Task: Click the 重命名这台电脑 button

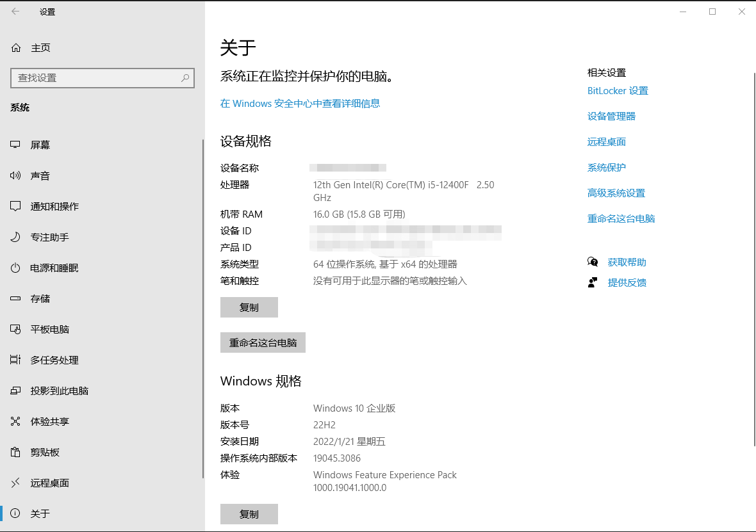Action: point(263,343)
